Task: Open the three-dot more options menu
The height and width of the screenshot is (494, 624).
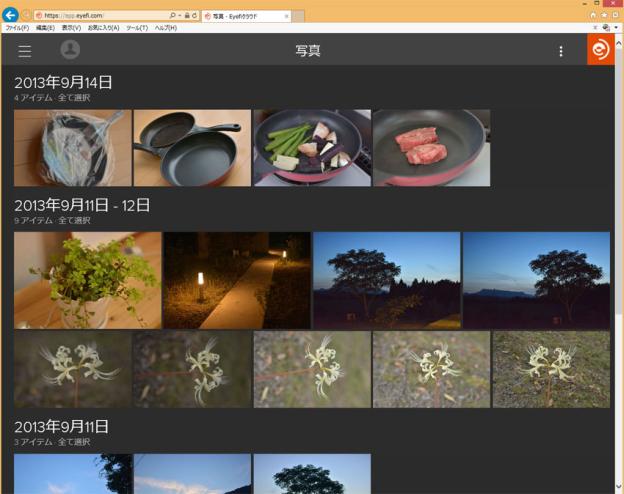Action: [560, 51]
